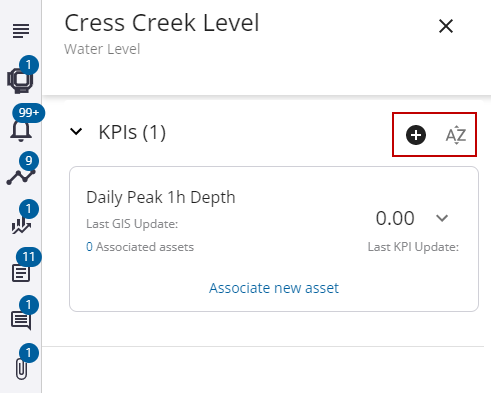Click the KPIs (1) section header text
491x393 pixels.
click(132, 132)
